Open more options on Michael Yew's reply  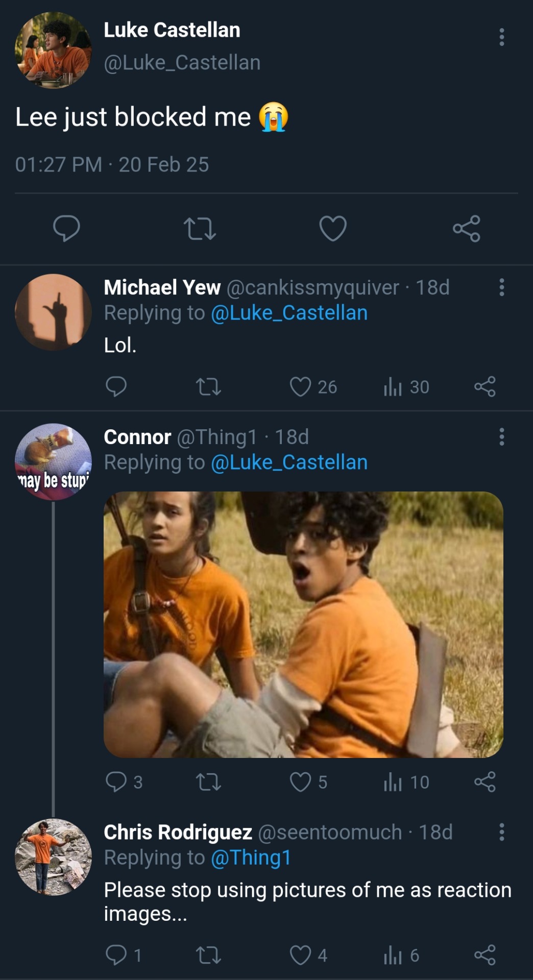tap(502, 287)
